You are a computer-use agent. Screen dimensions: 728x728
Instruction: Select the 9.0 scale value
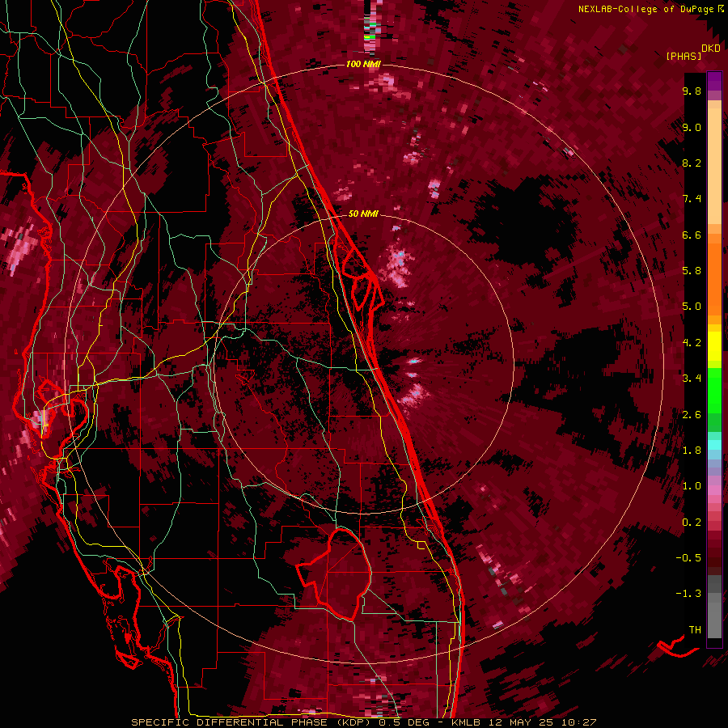coord(692,127)
